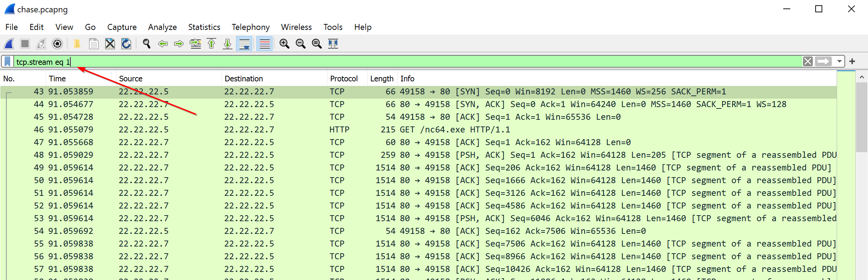Select packet 48 with Len=205

coord(419,155)
